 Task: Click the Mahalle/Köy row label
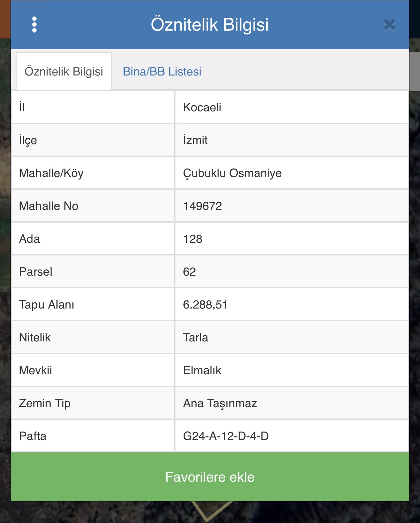pyautogui.click(x=51, y=173)
